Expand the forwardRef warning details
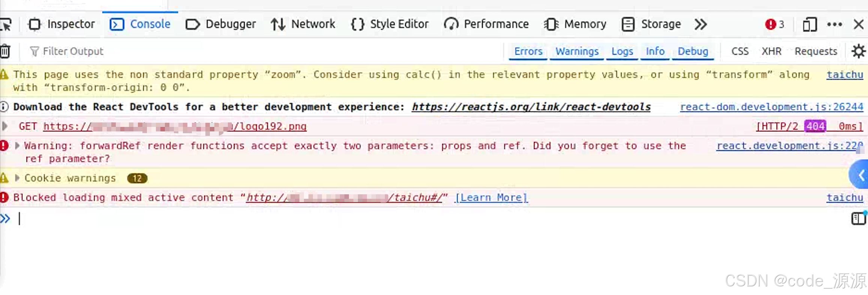The image size is (868, 295). (x=17, y=146)
